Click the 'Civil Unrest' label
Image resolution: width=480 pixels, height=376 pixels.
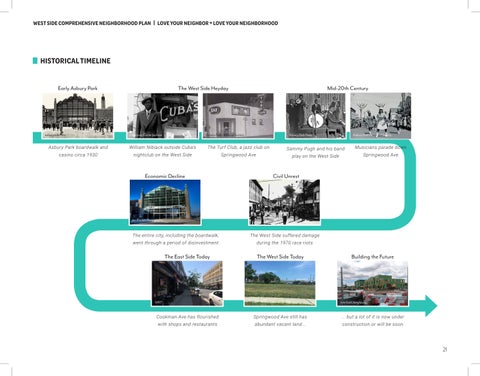[x=286, y=176]
